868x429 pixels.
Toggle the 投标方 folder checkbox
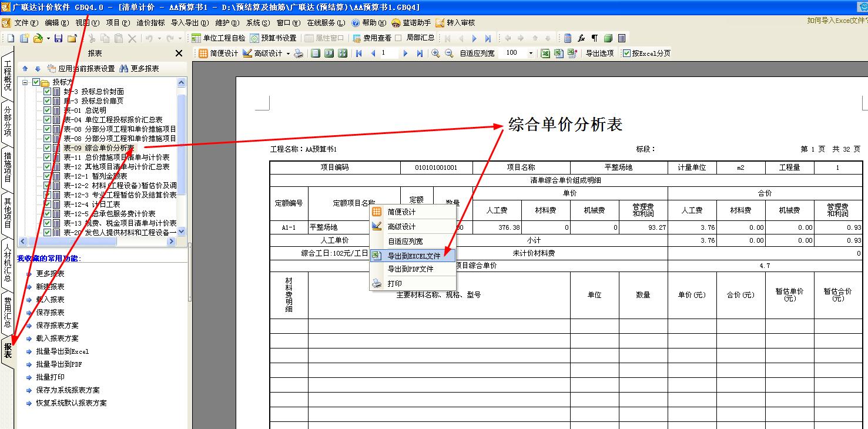click(x=36, y=82)
